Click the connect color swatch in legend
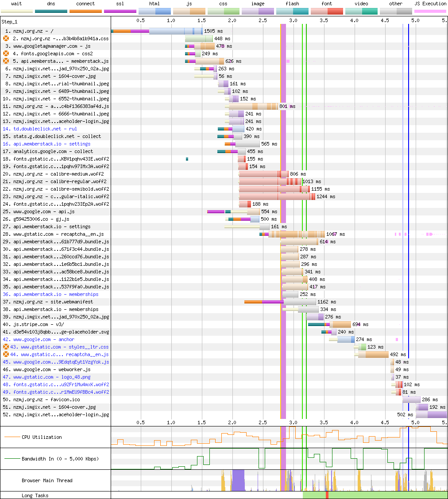 85,12
